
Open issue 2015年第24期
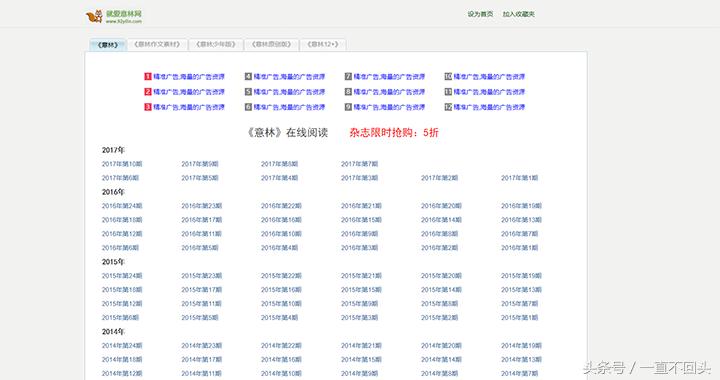(x=122, y=276)
